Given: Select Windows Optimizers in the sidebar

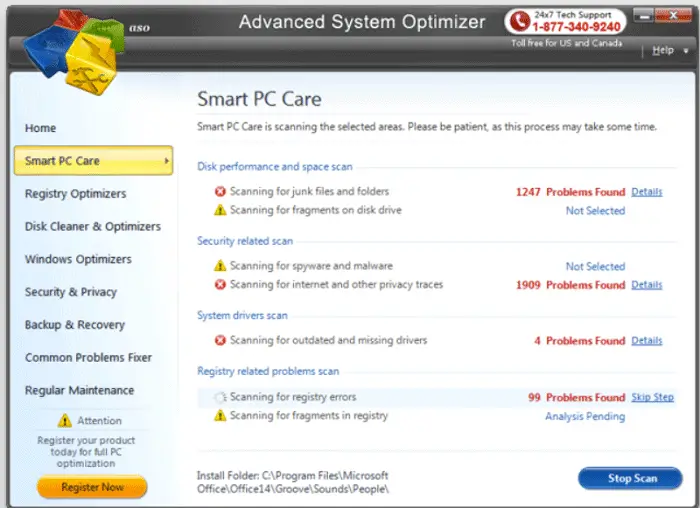Looking at the screenshot, I should (78, 259).
